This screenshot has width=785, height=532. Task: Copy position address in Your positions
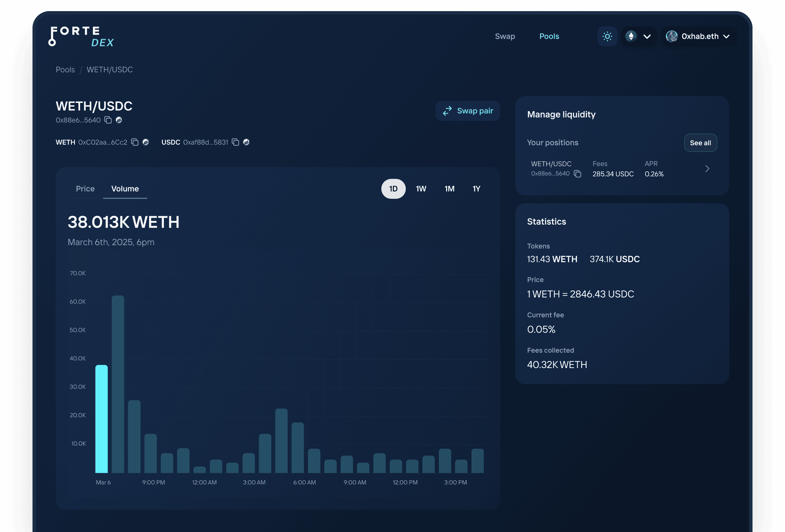[x=577, y=174]
